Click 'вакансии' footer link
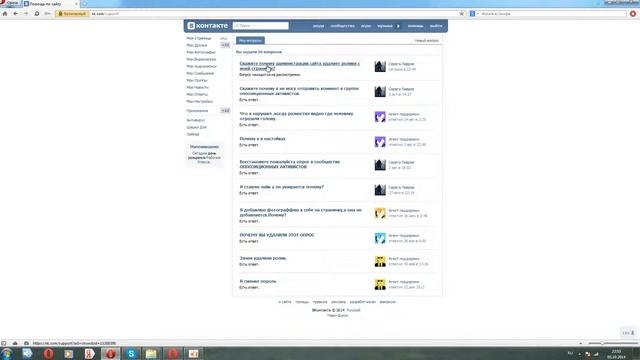Viewport: 640px width, 360px height. tap(388, 302)
